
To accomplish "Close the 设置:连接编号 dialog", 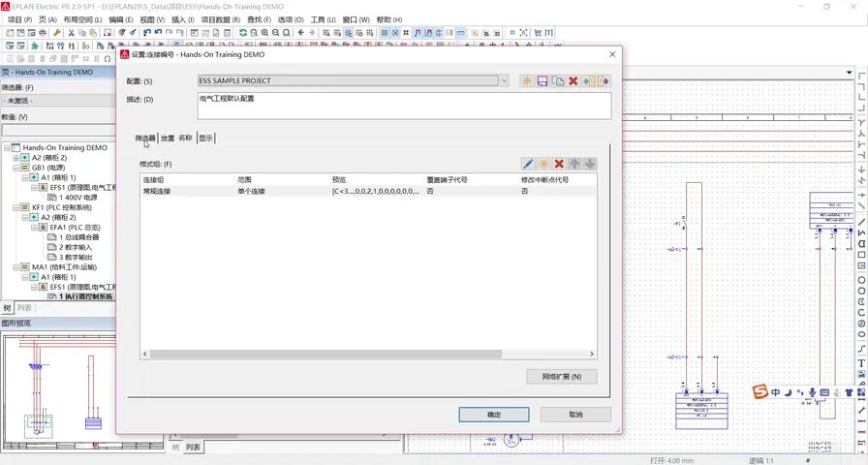I will 612,54.
